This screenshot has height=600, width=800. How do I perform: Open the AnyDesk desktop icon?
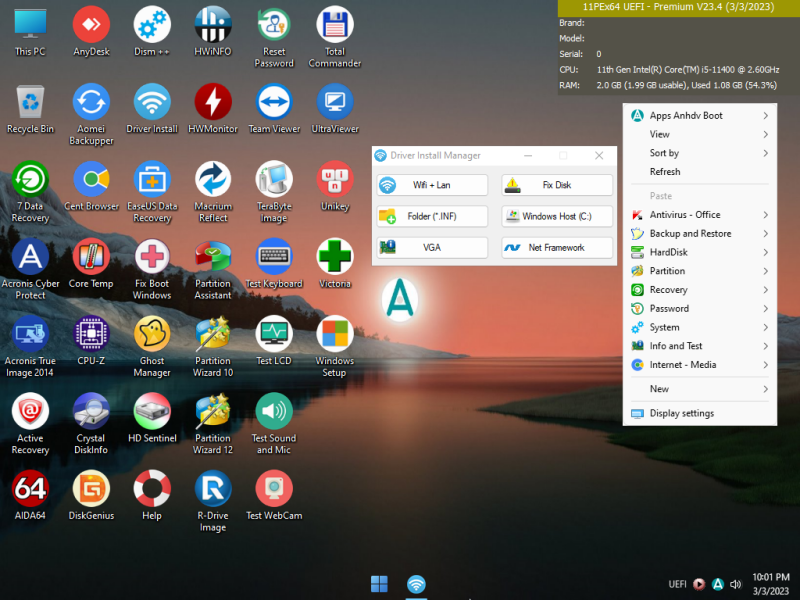tap(91, 32)
